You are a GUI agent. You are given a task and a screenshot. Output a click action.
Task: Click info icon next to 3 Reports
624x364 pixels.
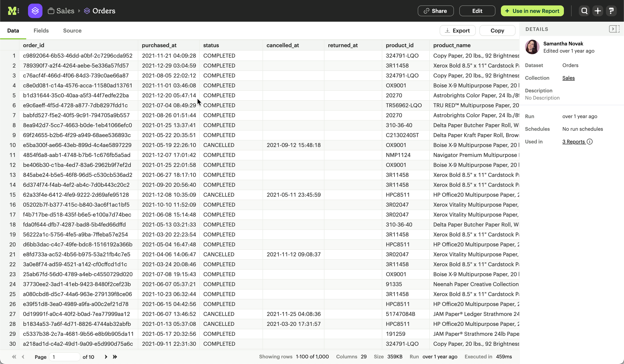pyautogui.click(x=590, y=142)
